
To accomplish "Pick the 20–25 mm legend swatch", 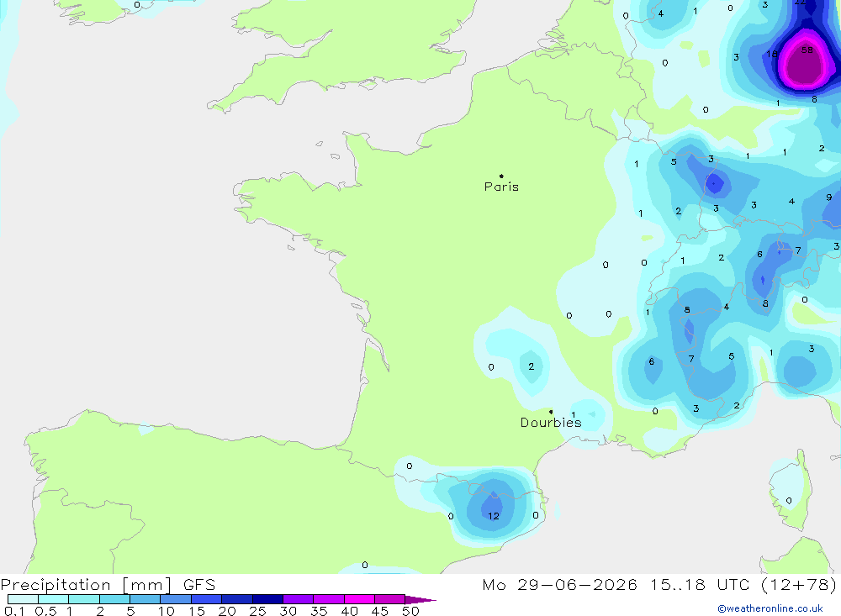I will pos(237,599).
